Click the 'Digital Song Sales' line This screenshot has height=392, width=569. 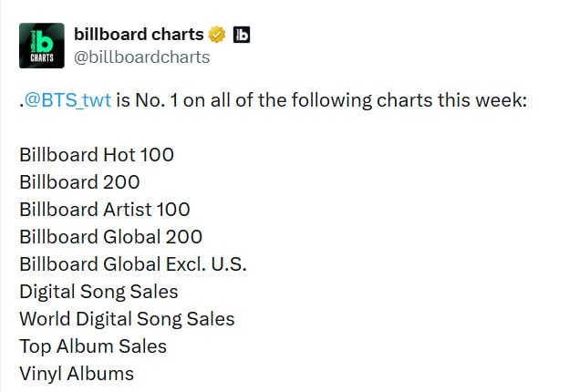pos(98,292)
